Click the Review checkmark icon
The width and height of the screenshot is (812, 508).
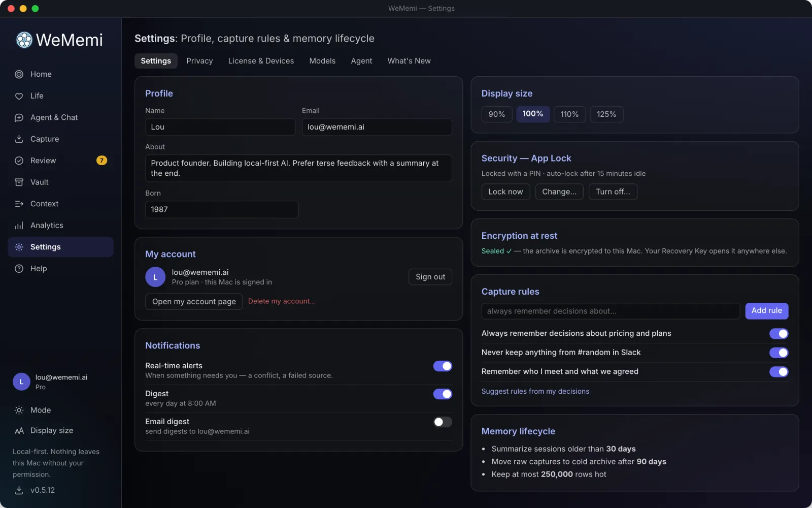pos(19,161)
